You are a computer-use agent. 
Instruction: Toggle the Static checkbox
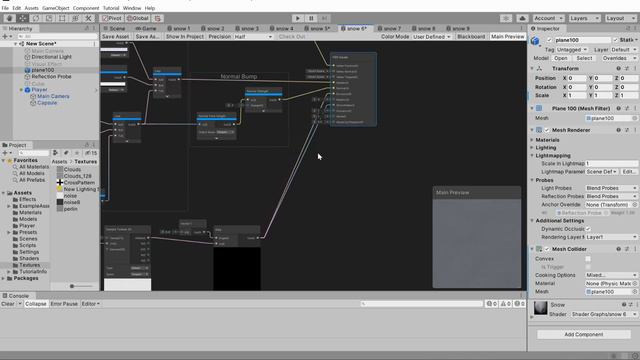615,40
